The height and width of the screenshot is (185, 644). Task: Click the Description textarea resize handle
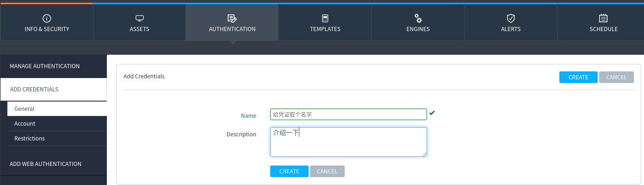pos(424,154)
